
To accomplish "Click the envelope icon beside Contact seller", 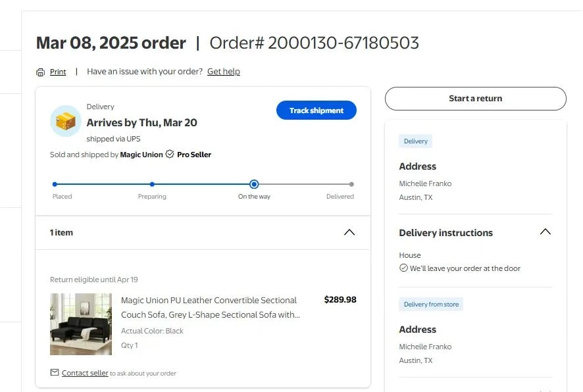I will point(55,373).
